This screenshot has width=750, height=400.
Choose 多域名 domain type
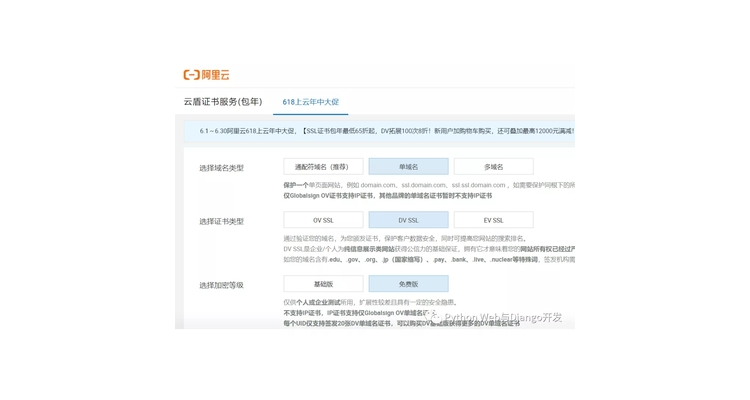coord(494,167)
